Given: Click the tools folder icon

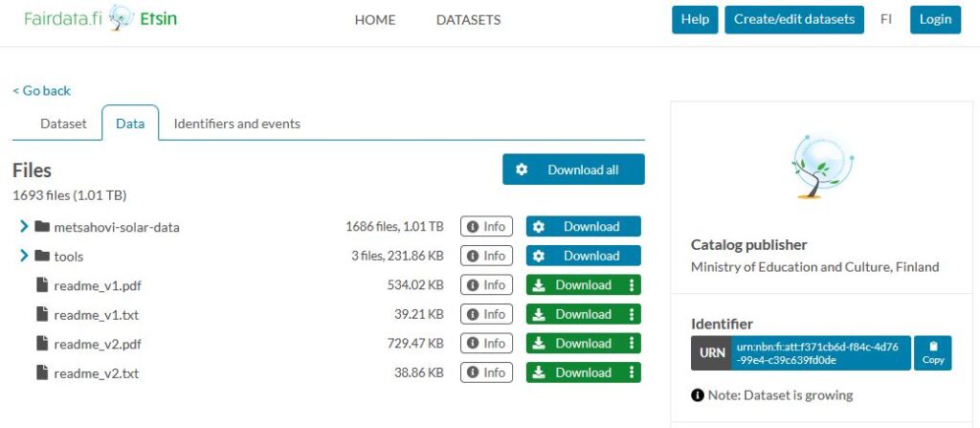Looking at the screenshot, I should [x=42, y=256].
